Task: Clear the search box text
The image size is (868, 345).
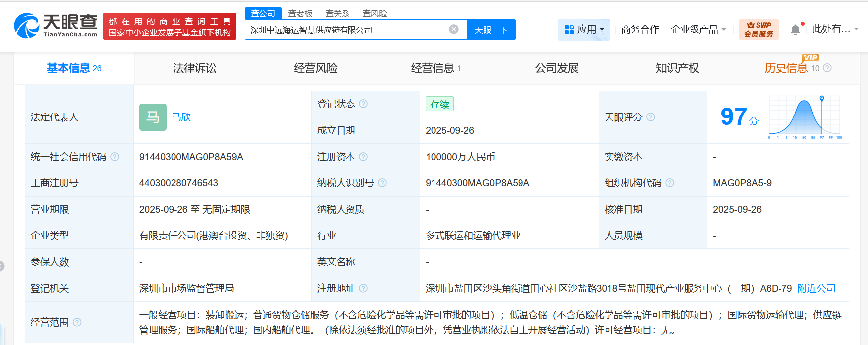Action: [453, 29]
